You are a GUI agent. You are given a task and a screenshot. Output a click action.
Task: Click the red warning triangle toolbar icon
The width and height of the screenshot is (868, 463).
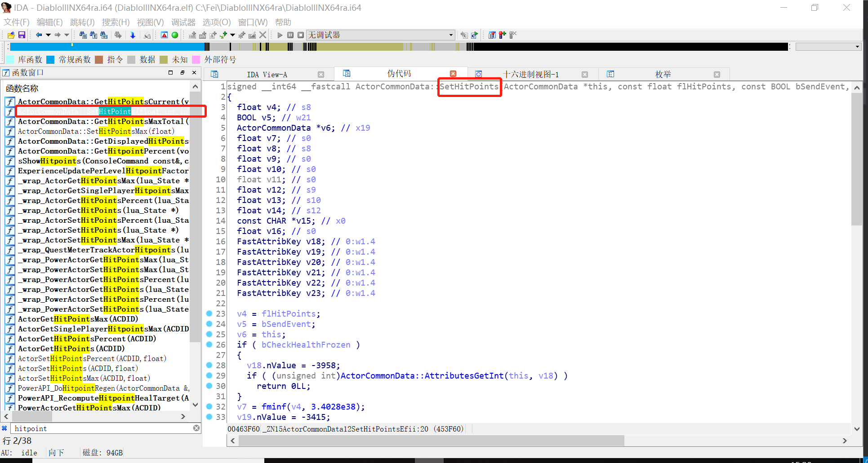[x=164, y=35]
